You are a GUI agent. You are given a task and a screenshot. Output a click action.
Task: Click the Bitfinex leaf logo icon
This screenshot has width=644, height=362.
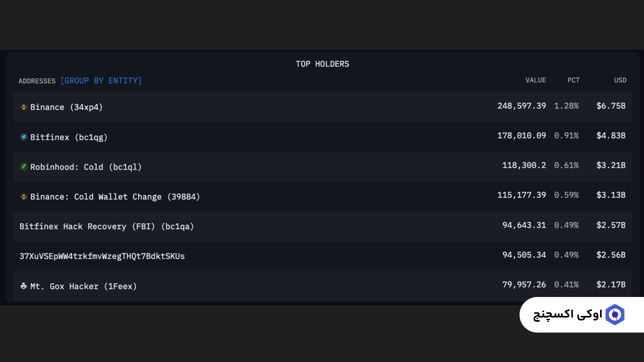point(23,137)
